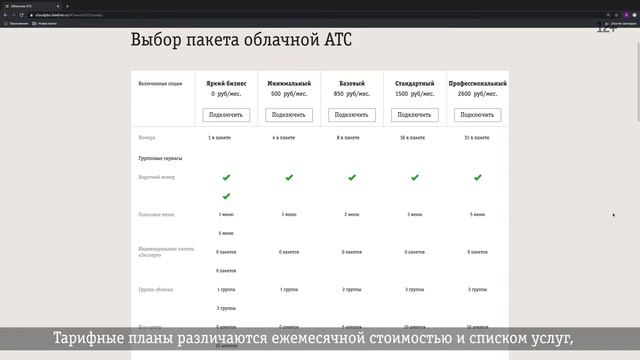
Task: Open the Новая папка bookmark folder
Action: click(44, 24)
